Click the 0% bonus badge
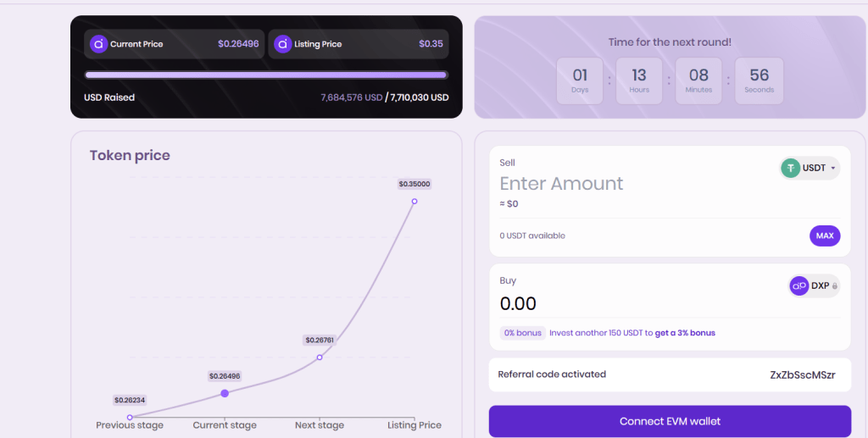Viewport: 868px width, 438px height. click(x=522, y=333)
